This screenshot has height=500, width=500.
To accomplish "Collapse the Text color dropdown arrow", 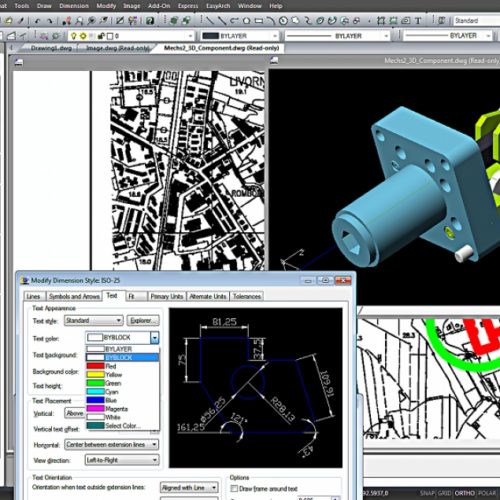I will 154,338.
